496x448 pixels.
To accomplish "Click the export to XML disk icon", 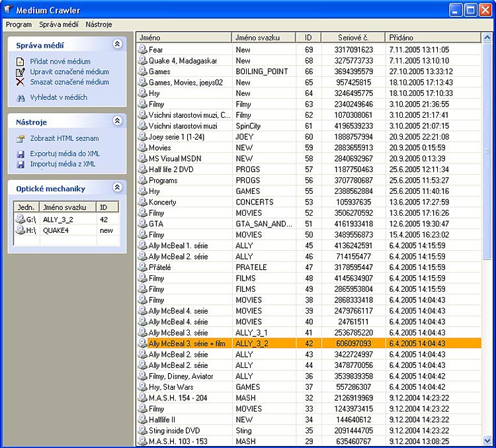I will point(21,154).
